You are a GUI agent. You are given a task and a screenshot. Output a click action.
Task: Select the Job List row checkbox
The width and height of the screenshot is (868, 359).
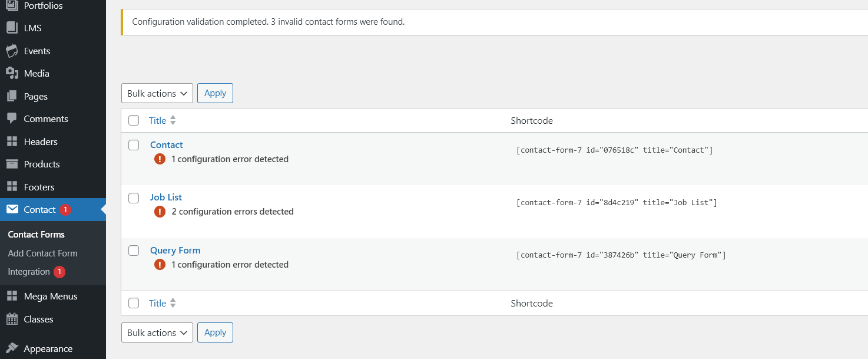(134, 197)
